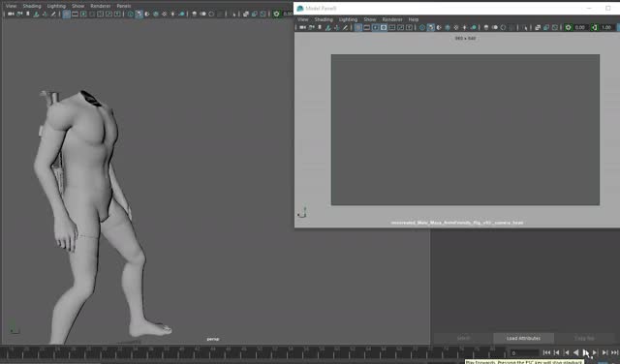Open Show menu in Model Panel window
This screenshot has height=364, width=620.
click(370, 19)
